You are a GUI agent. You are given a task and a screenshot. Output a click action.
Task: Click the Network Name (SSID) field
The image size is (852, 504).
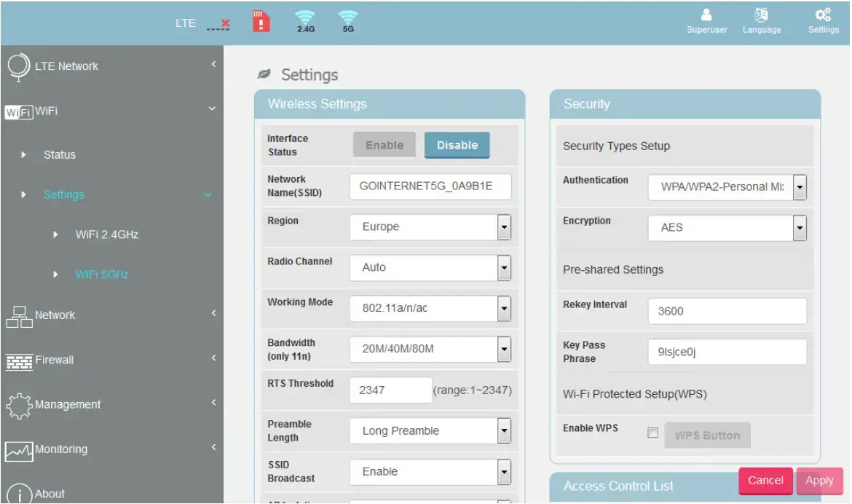click(430, 186)
